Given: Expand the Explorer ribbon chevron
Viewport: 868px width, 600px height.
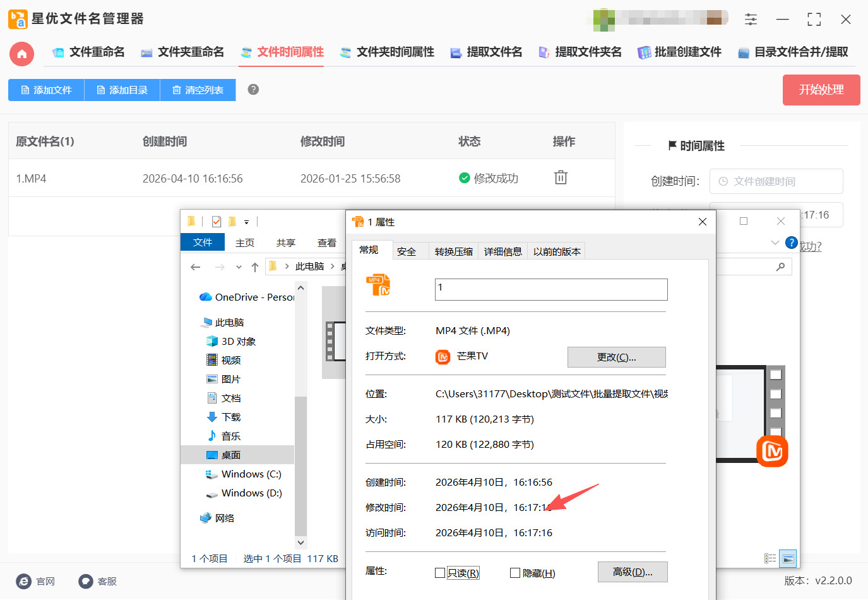Looking at the screenshot, I should pos(775,243).
